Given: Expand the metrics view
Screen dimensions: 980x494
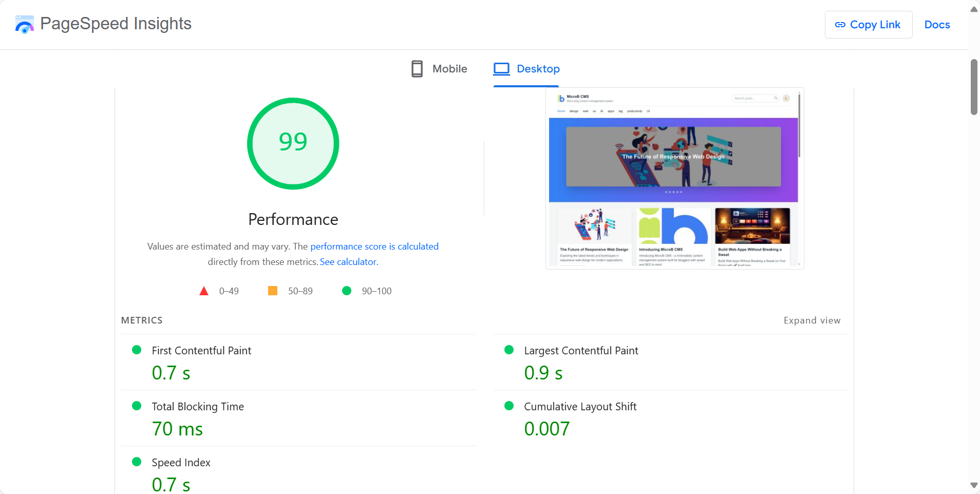Looking at the screenshot, I should click(812, 320).
